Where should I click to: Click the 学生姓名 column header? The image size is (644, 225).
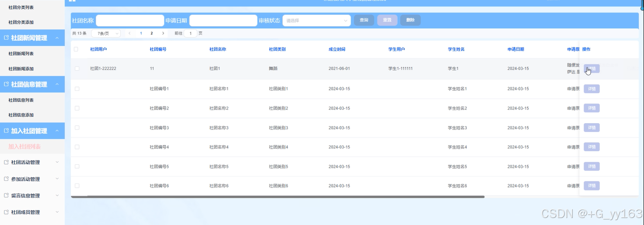pos(456,49)
